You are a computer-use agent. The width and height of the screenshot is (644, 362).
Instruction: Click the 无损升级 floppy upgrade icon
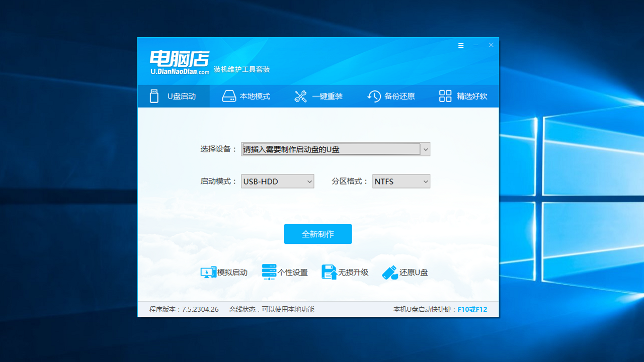(329, 272)
